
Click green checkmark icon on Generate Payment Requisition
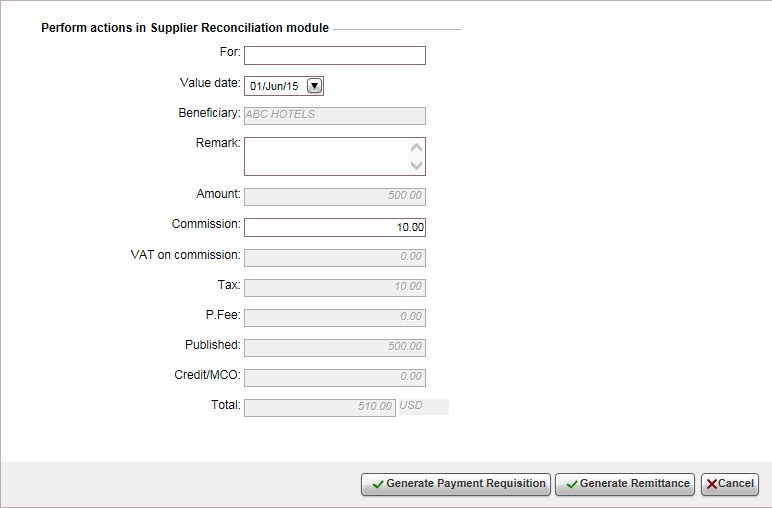point(378,484)
